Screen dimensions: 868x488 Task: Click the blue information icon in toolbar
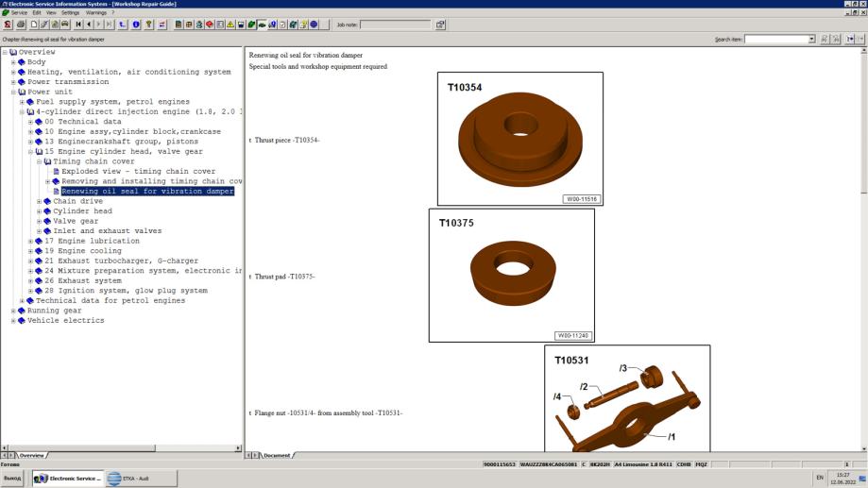[136, 25]
